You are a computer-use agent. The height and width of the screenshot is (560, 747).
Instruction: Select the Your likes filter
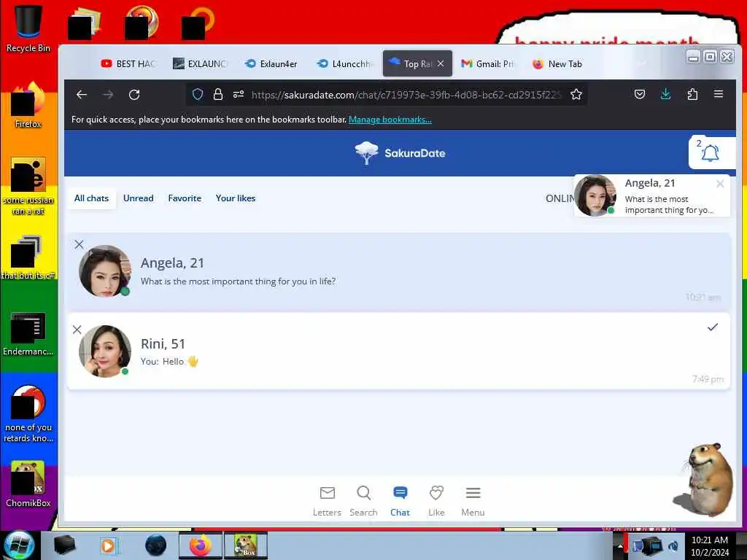pyautogui.click(x=236, y=198)
